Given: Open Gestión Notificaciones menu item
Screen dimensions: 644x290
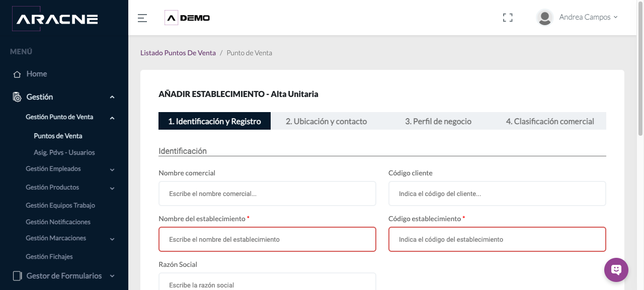Looking at the screenshot, I should point(58,222).
